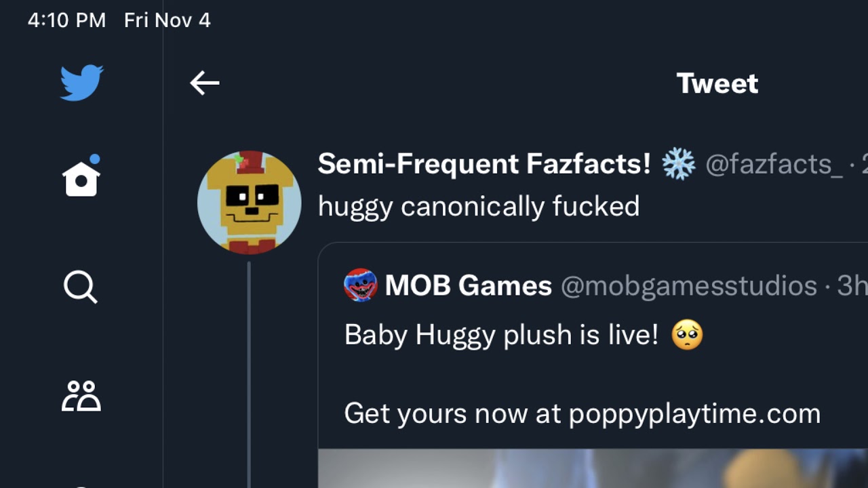Click the @mobgamesstudios handle
The height and width of the screenshot is (488, 868).
688,286
